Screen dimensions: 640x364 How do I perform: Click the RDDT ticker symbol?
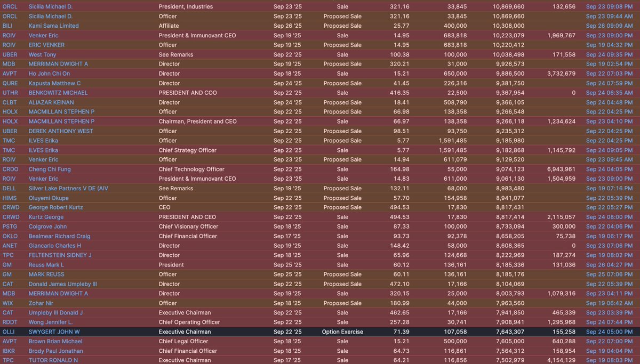click(10, 322)
